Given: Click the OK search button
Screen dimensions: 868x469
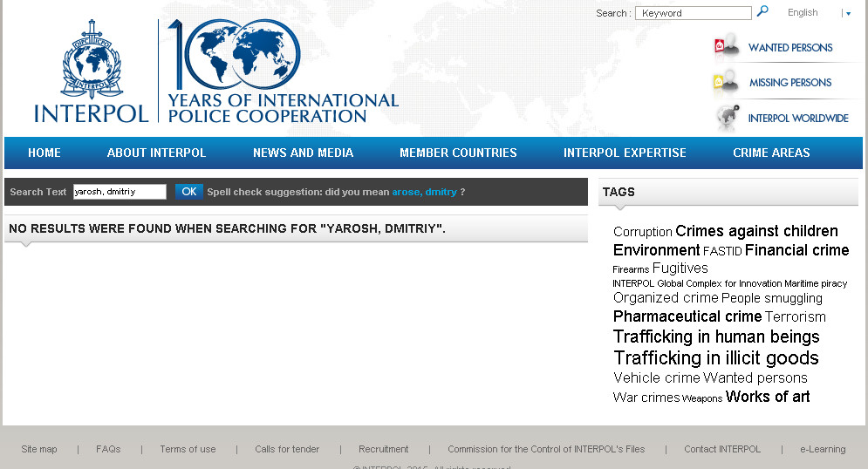Looking at the screenshot, I should point(188,192).
